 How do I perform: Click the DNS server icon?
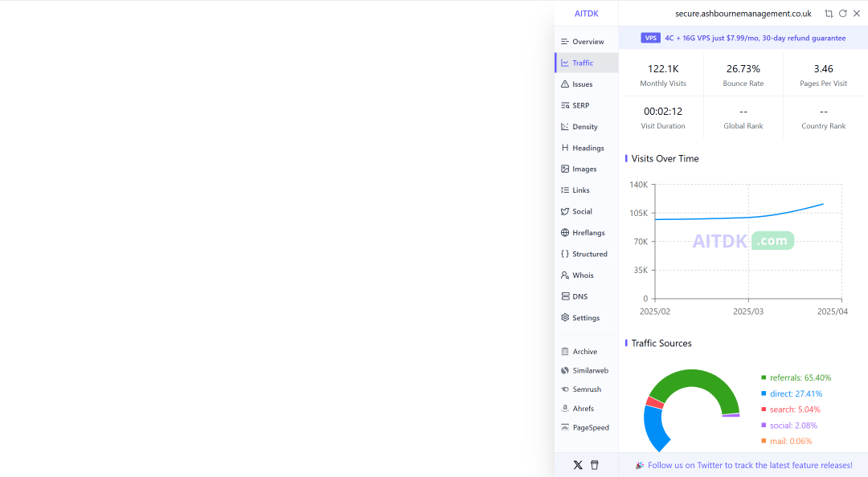tap(565, 296)
